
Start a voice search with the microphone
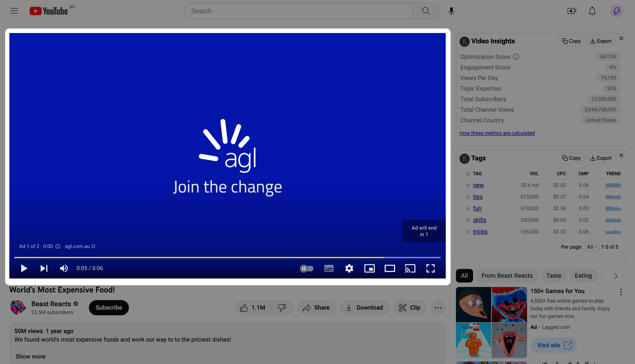pos(451,11)
